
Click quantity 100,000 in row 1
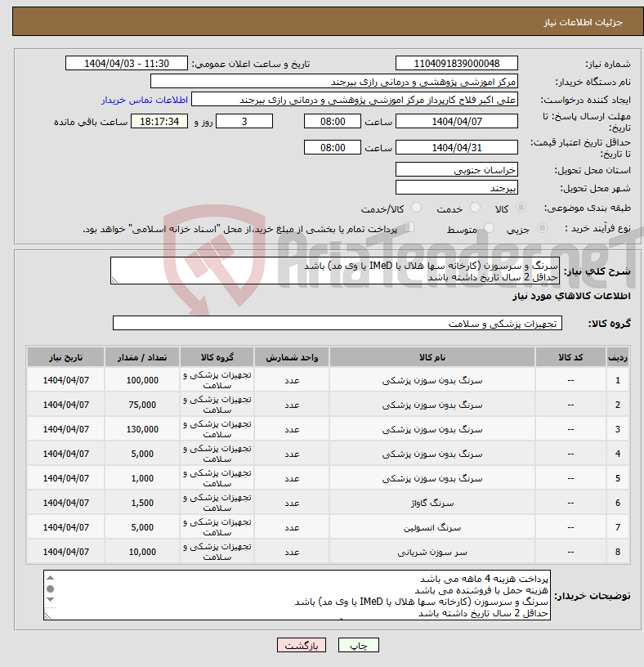pos(142,380)
